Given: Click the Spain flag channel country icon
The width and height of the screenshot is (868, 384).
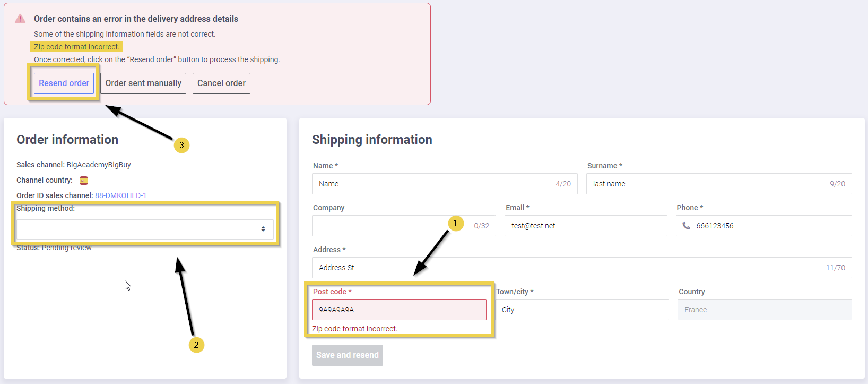Looking at the screenshot, I should coord(84,181).
